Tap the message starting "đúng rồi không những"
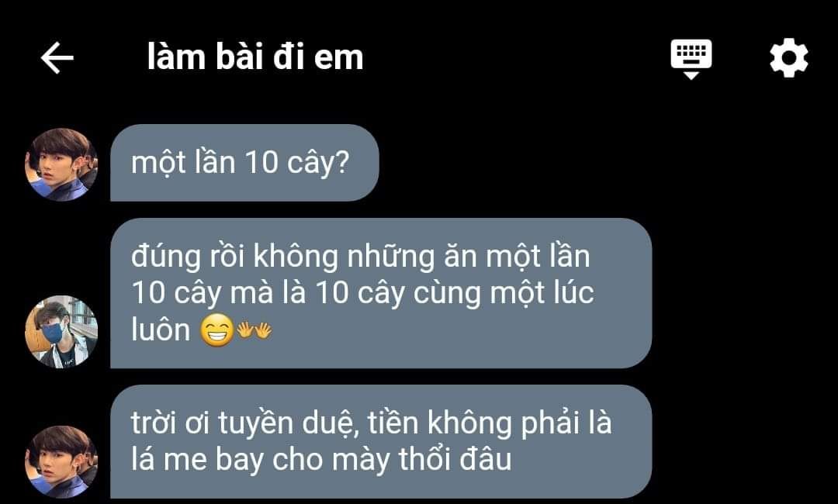Image resolution: width=838 pixels, height=504 pixels. coord(380,293)
